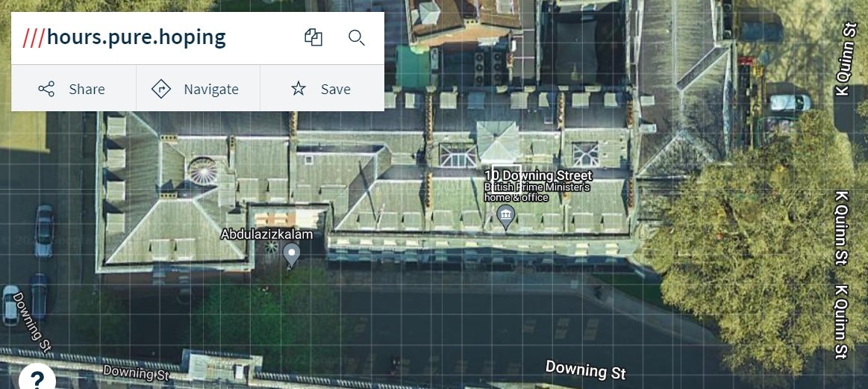Image resolution: width=868 pixels, height=389 pixels.
Task: Click the ///hours.pure.hoping address text
Action: [x=125, y=37]
